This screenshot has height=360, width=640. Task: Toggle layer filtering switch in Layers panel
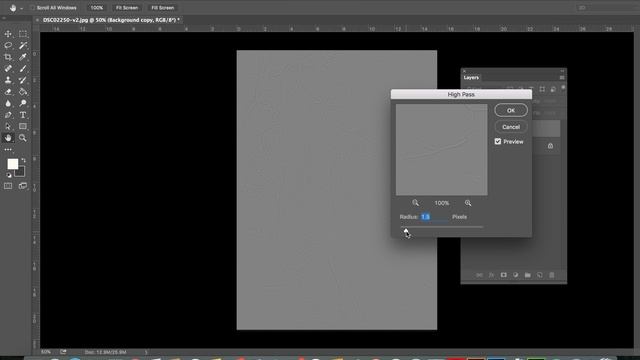(563, 87)
